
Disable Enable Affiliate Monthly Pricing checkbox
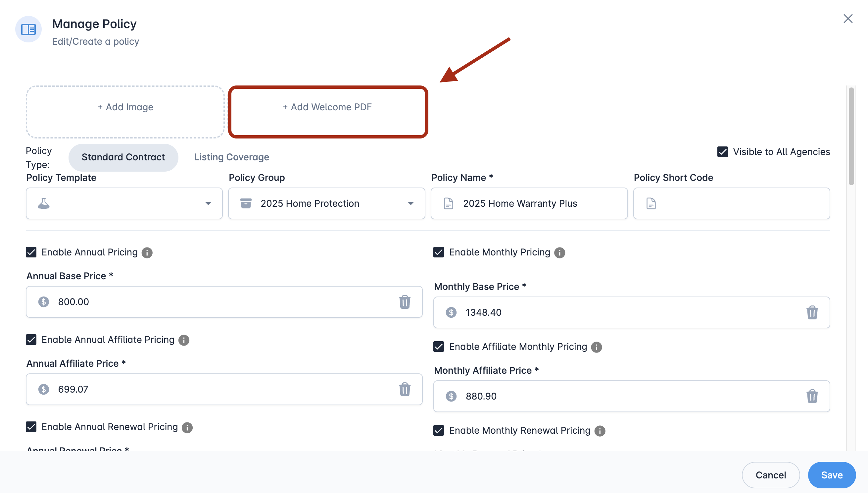click(x=438, y=347)
